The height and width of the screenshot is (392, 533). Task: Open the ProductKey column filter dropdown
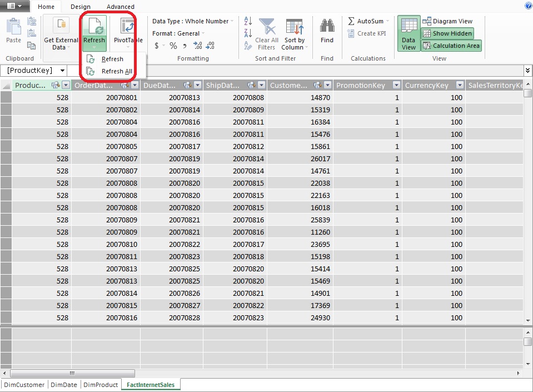point(67,85)
